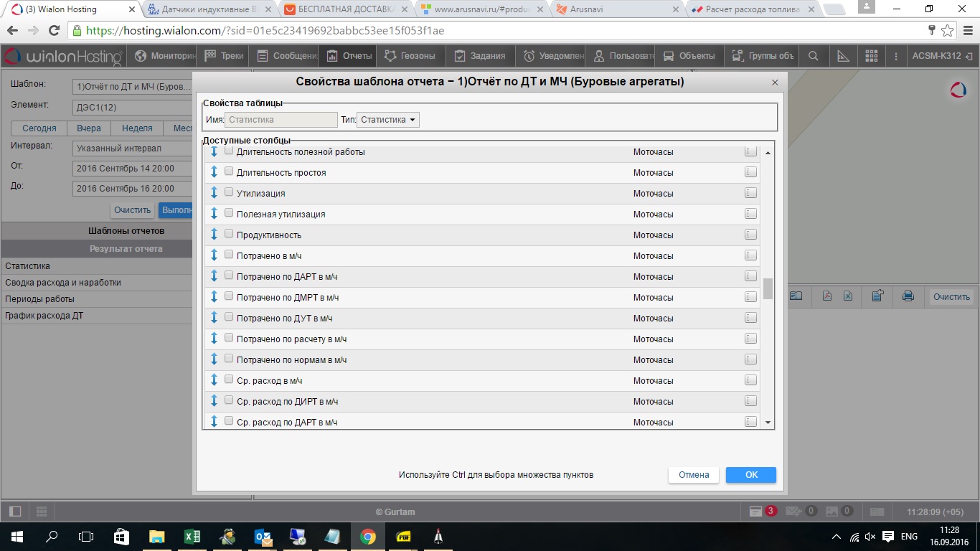Viewport: 980px width, 551px height.
Task: Click the column list scrollbar thumb
Action: click(768, 288)
